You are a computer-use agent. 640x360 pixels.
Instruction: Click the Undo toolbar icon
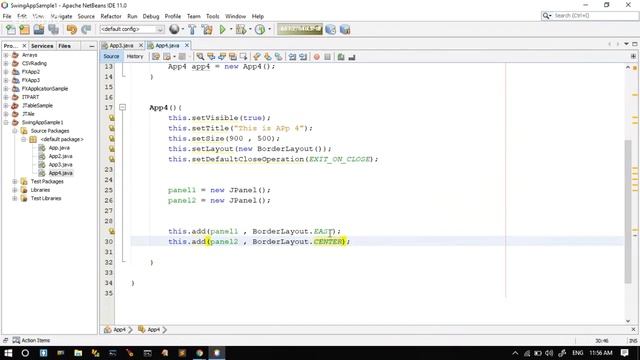pyautogui.click(x=72, y=29)
